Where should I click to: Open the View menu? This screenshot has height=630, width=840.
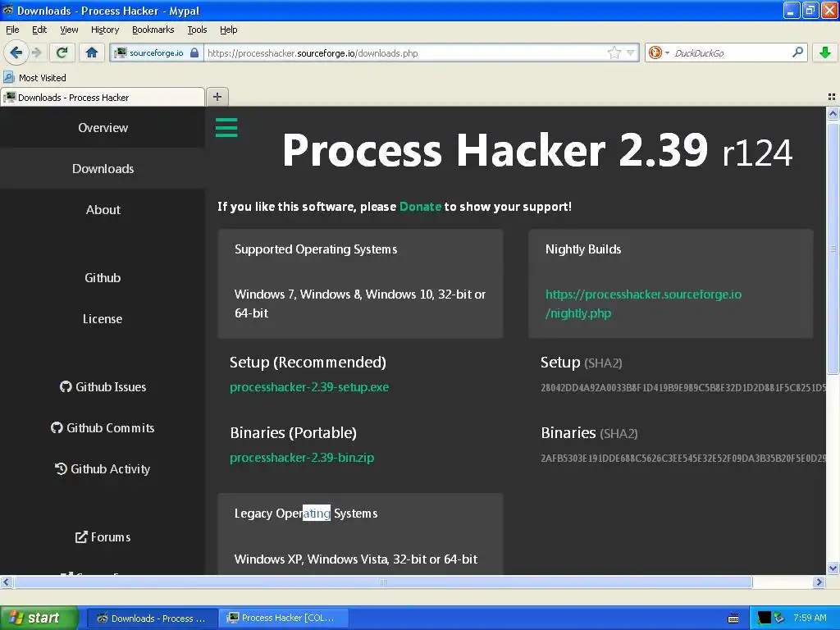pos(69,30)
